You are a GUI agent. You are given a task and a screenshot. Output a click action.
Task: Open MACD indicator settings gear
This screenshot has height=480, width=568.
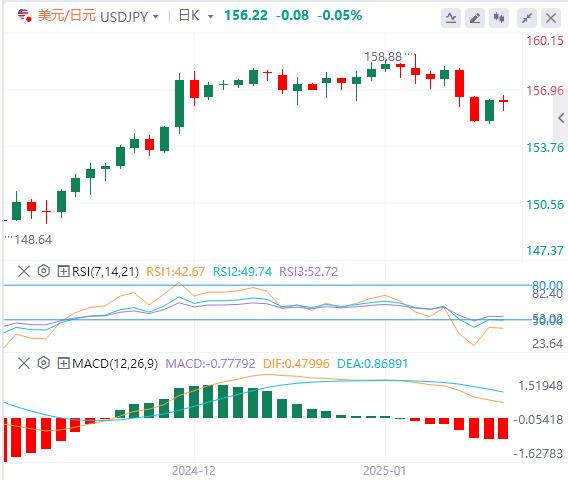coord(43,363)
